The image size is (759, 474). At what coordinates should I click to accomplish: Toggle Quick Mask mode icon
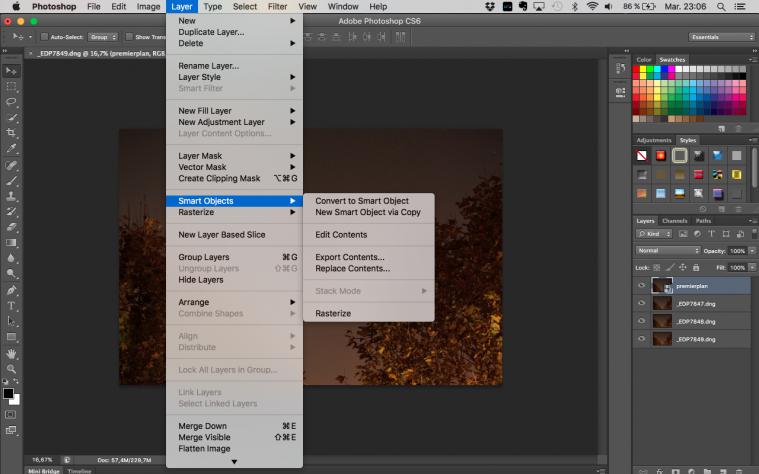pos(10,415)
